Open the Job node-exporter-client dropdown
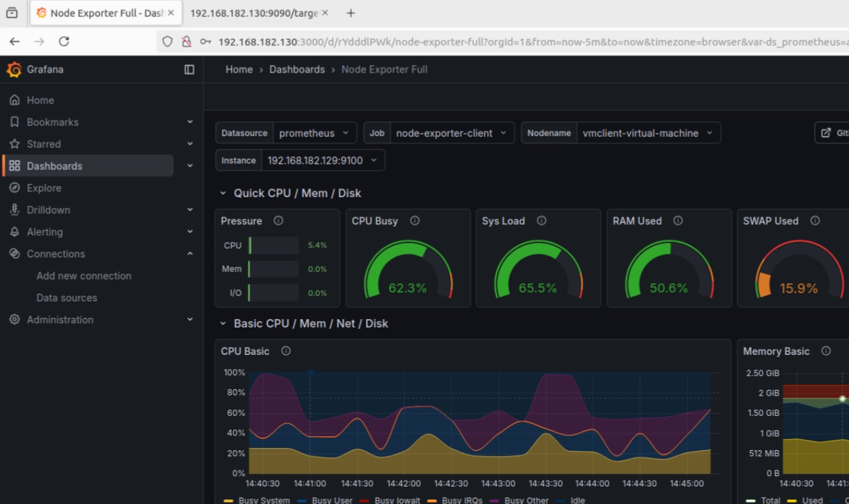849x504 pixels. 451,133
